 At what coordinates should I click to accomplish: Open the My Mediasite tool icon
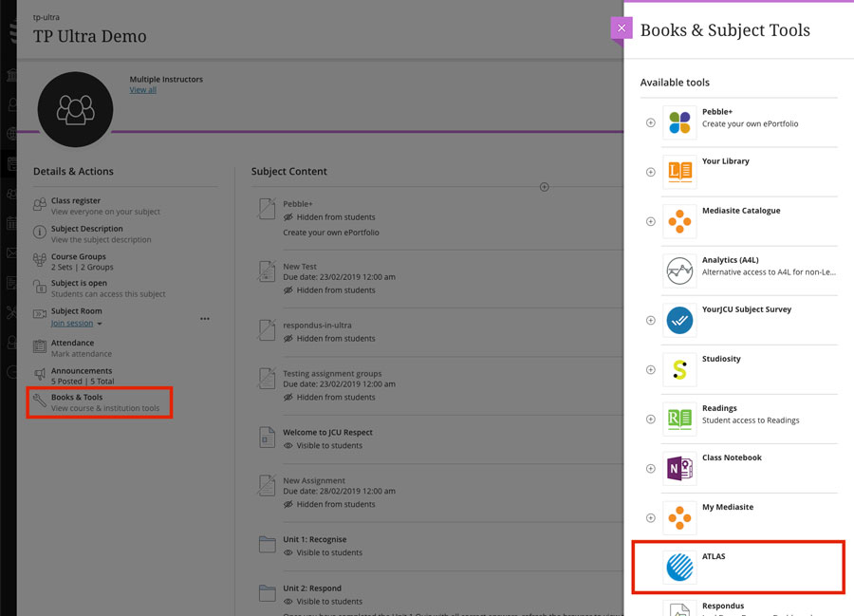679,518
